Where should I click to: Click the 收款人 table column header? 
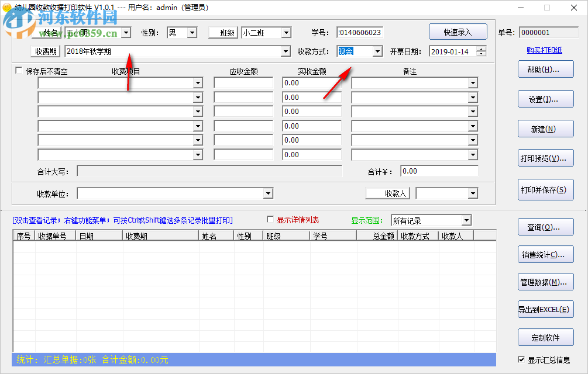click(456, 236)
